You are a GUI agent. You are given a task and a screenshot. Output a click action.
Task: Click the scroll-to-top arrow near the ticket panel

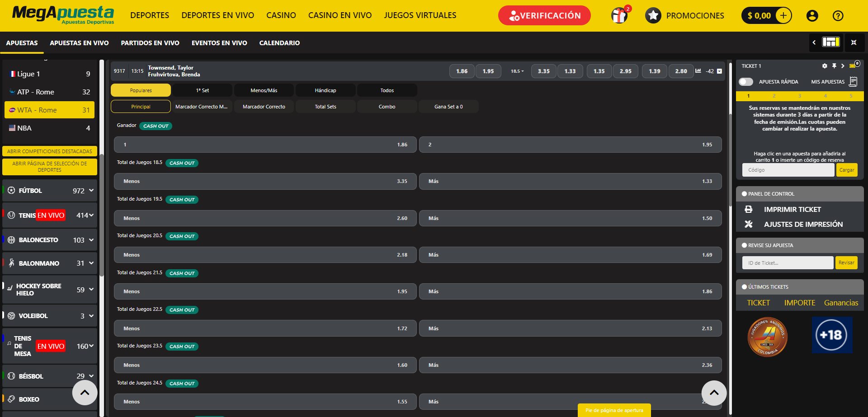point(714,393)
